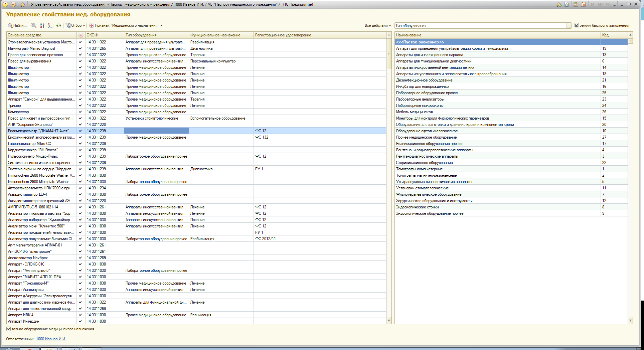Open the Признак "Медицинского назначения" dropdown
This screenshot has width=644, height=350.
(x=126, y=25)
